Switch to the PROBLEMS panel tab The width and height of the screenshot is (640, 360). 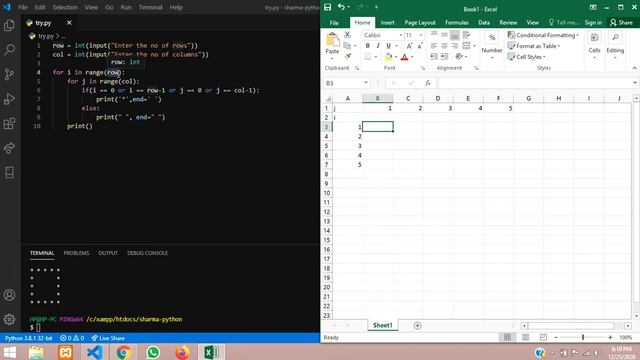click(x=76, y=253)
